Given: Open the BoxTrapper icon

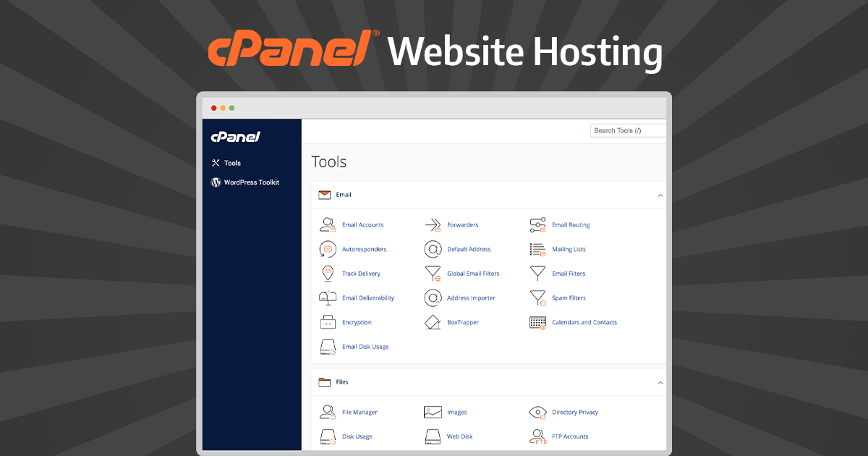Looking at the screenshot, I should [x=433, y=322].
